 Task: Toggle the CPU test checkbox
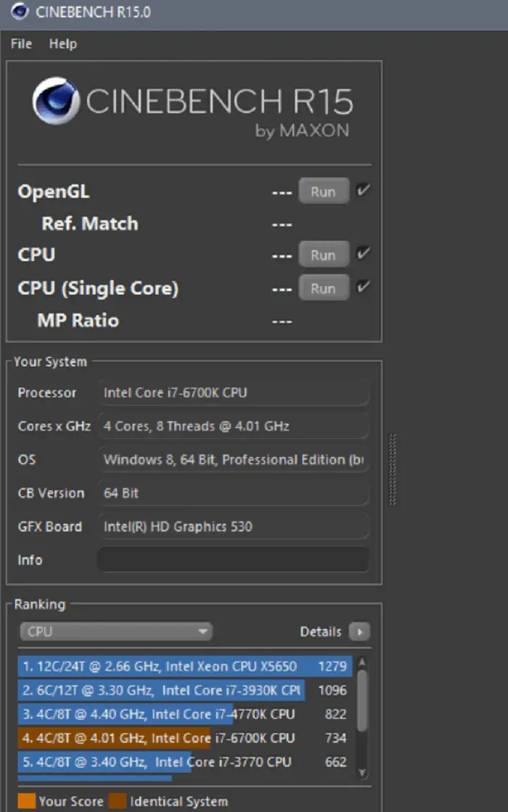coord(363,253)
